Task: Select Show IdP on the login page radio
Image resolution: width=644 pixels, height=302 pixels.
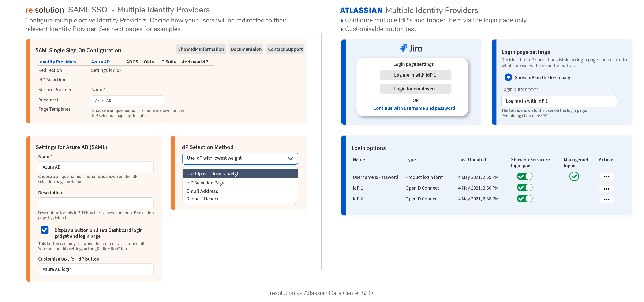Action: pos(508,77)
